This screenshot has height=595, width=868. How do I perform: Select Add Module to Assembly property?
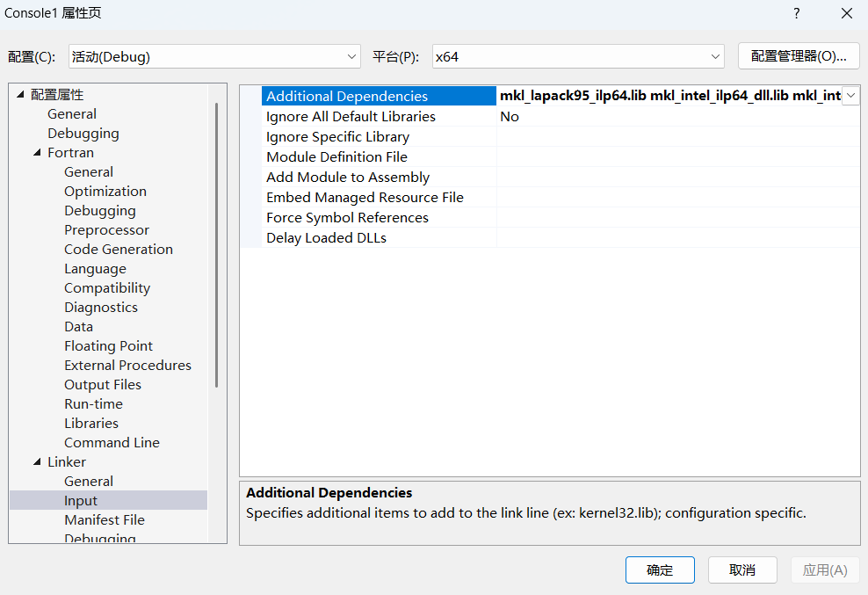tap(379, 178)
